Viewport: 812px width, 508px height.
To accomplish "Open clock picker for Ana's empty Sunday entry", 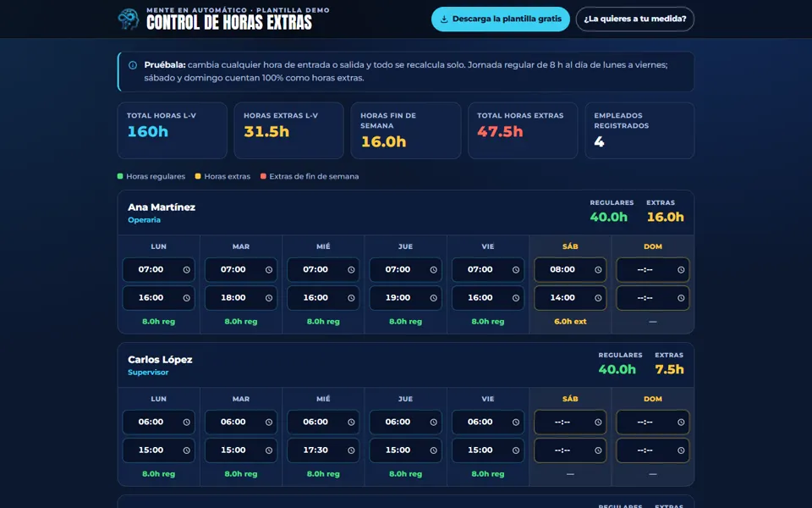I will pyautogui.click(x=681, y=269).
